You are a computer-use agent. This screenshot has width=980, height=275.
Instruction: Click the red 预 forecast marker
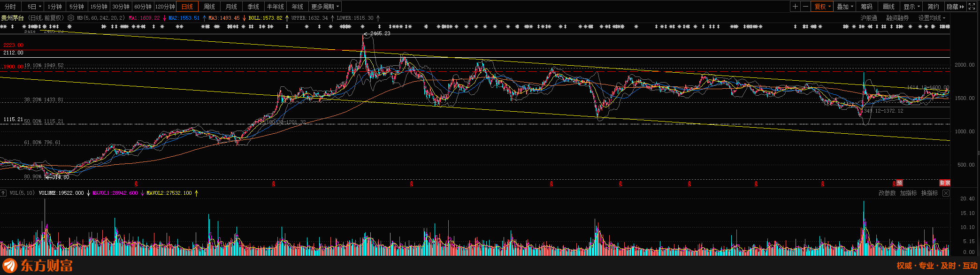click(x=900, y=183)
